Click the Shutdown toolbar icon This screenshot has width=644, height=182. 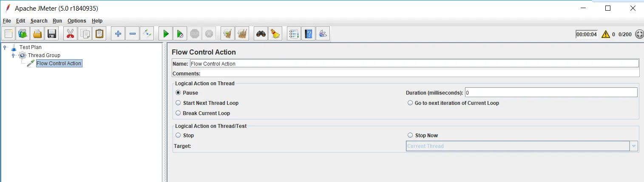[x=209, y=33]
